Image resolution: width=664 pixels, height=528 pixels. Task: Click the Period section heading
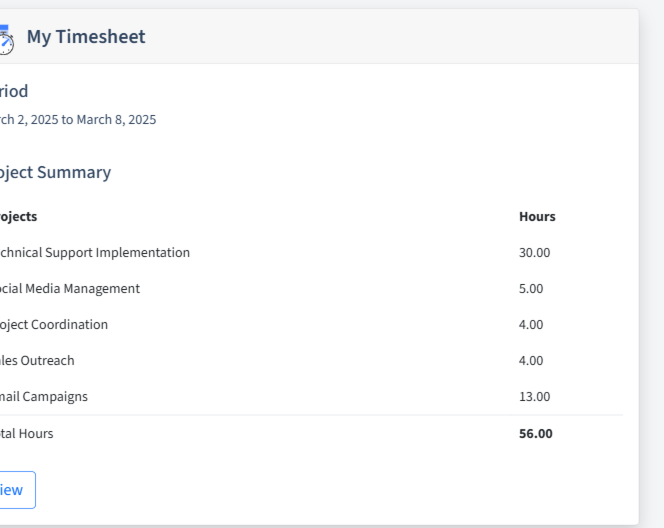(14, 91)
